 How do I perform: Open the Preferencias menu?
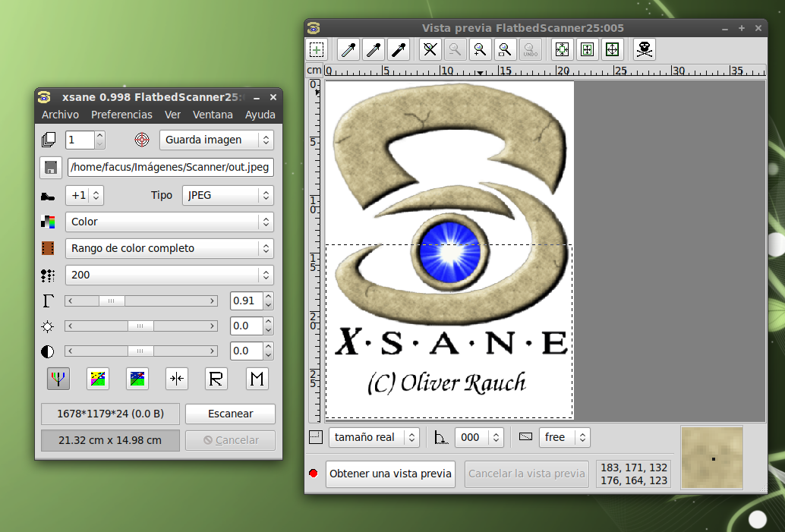click(121, 115)
